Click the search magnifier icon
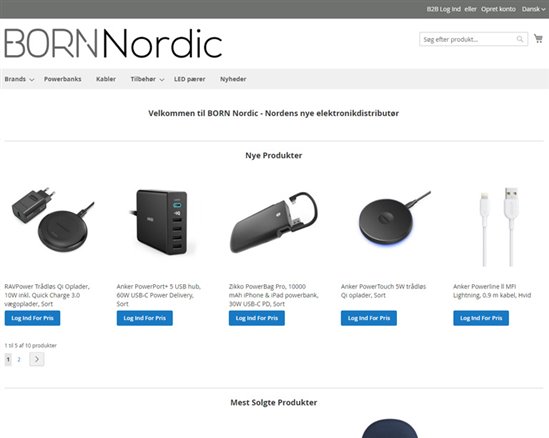Screen dimensions: 549x438 pos(520,39)
